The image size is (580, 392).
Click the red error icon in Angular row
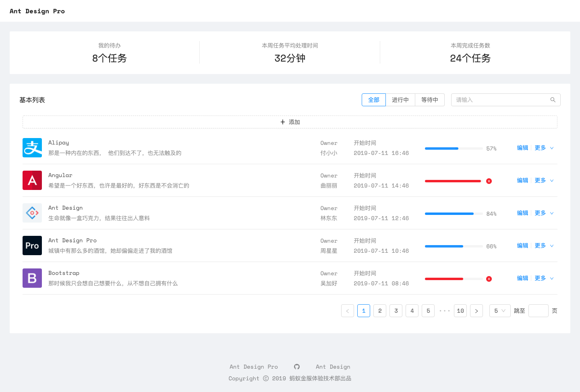click(x=489, y=181)
